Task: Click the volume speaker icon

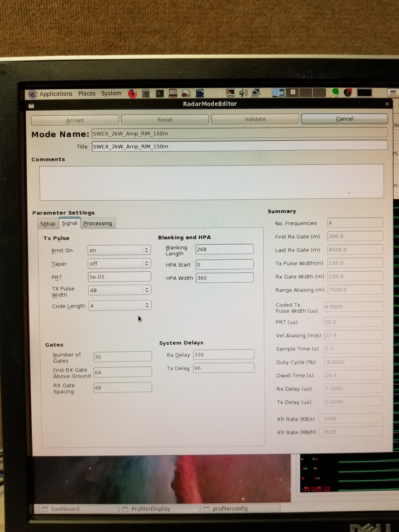Action: [x=243, y=93]
